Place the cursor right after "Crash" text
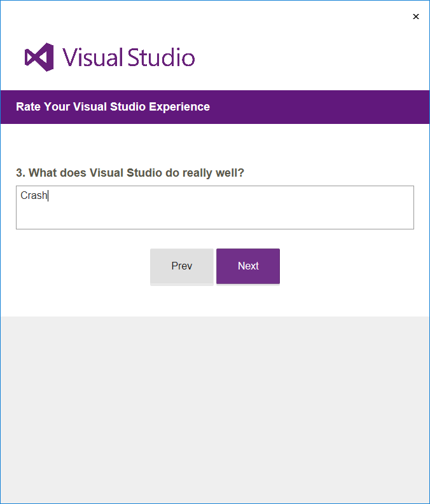Viewport: 430px width, 504px height. [x=48, y=196]
